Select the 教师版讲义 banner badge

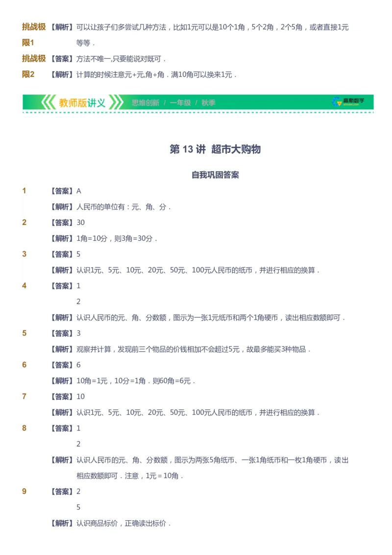pos(81,102)
